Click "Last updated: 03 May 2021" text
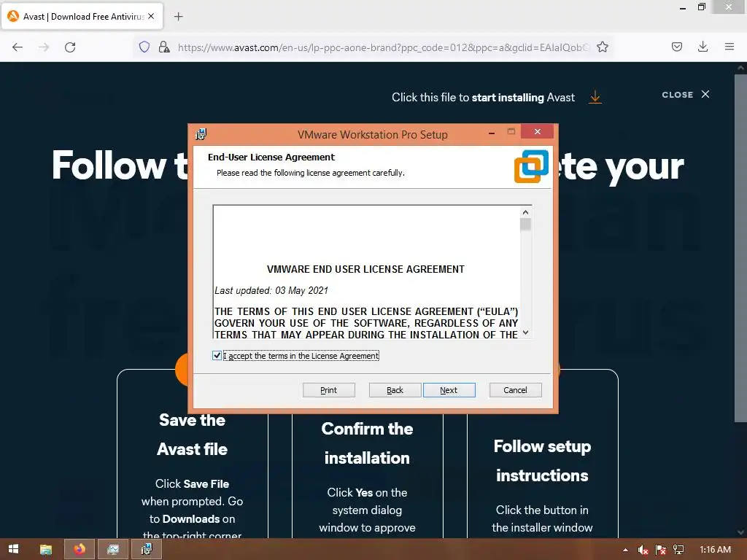 [x=271, y=290]
